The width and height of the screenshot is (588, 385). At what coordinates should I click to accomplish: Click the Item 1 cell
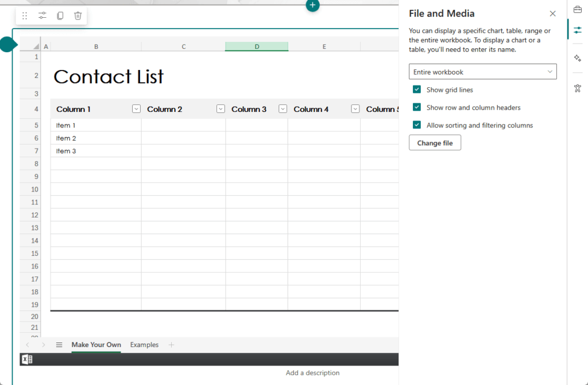point(96,125)
